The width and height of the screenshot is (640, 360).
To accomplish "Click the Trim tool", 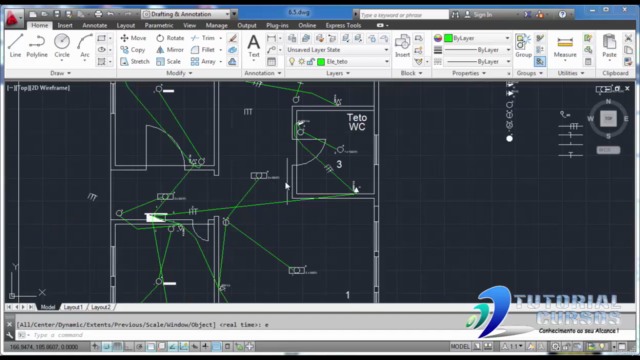I will click(203, 38).
